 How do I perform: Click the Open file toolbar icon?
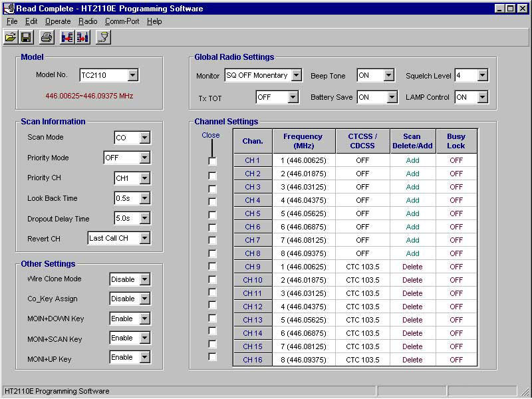point(11,37)
